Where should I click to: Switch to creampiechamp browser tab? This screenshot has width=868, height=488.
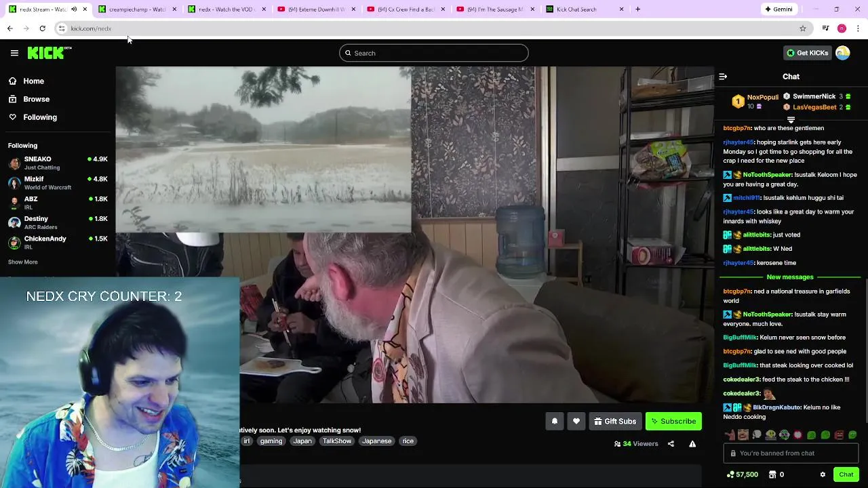137,9
